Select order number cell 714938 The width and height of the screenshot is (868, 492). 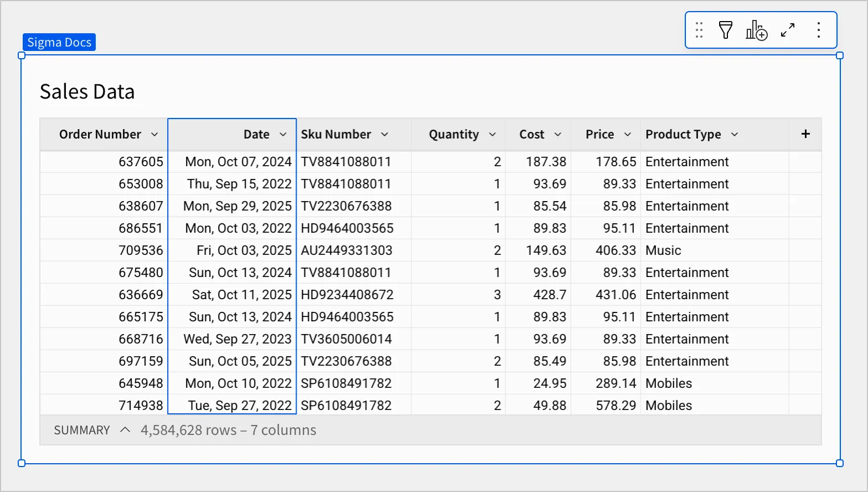[x=104, y=405]
